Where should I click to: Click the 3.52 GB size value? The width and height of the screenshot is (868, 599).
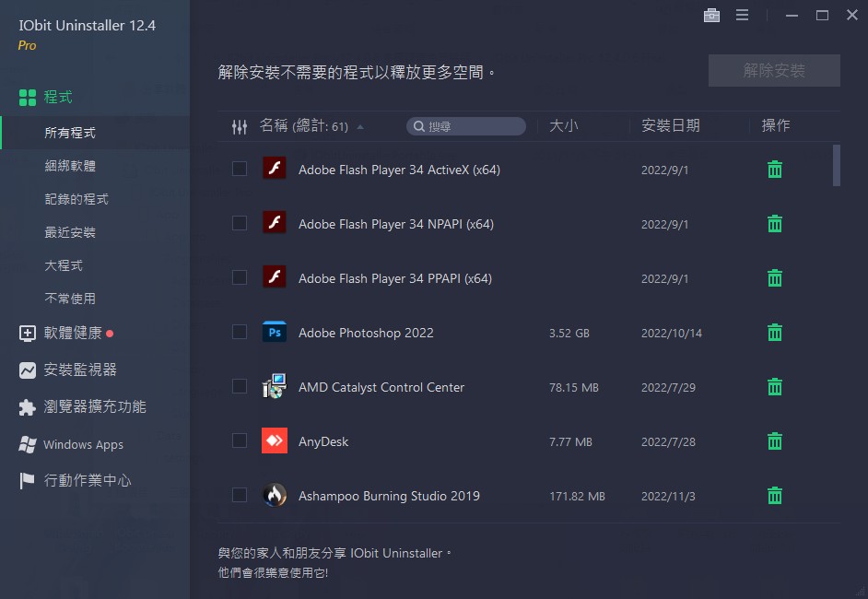[569, 334]
